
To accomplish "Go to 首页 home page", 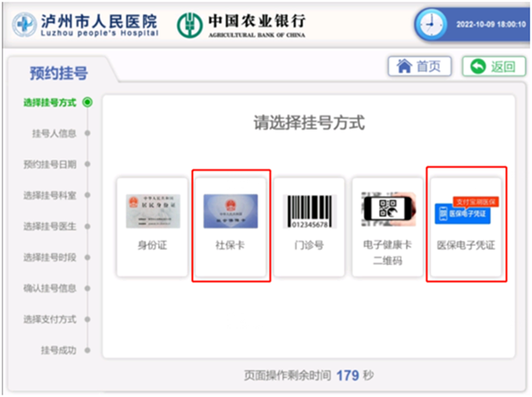I will click(420, 67).
